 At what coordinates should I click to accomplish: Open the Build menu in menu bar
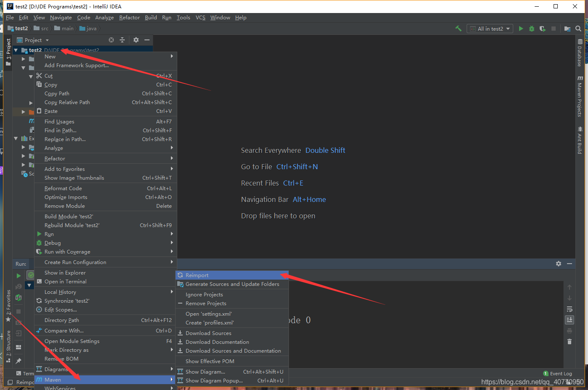[x=151, y=18]
